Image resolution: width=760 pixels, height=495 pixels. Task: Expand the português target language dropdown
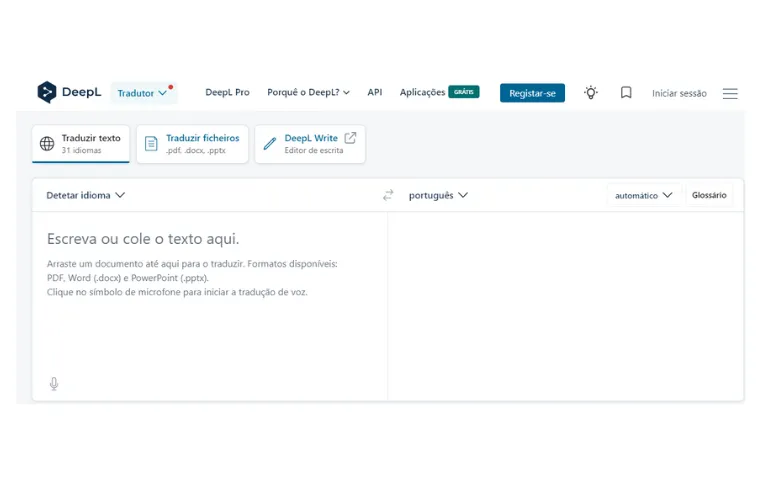tap(438, 195)
